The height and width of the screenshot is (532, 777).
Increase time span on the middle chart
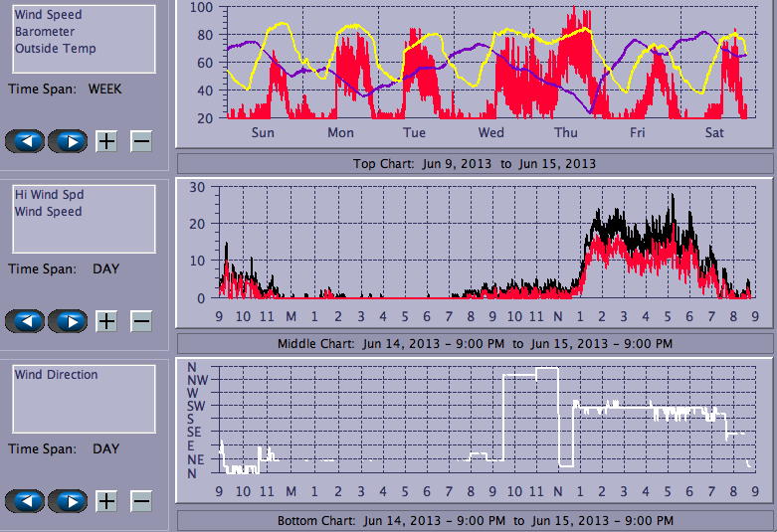click(106, 321)
